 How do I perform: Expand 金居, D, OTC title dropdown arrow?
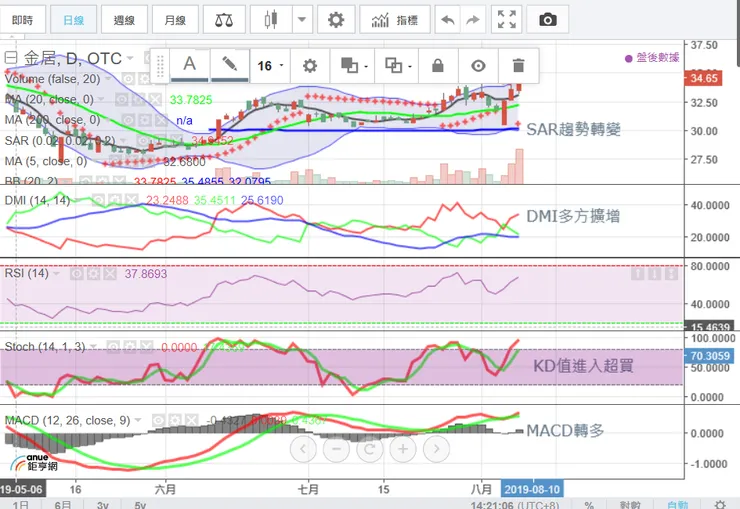130,58
